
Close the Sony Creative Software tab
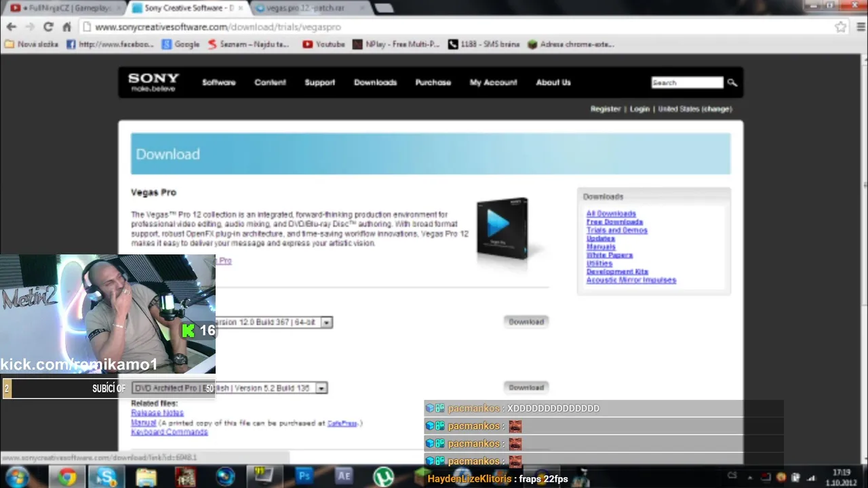tap(240, 8)
